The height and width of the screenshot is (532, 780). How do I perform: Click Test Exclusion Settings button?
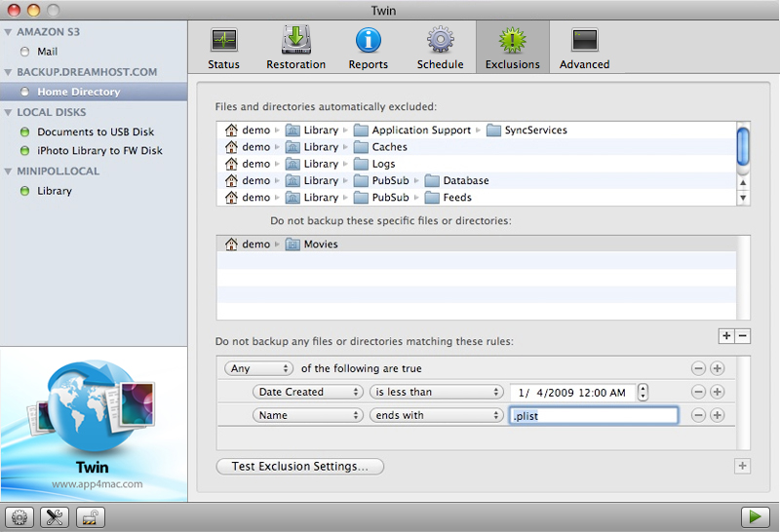coord(300,467)
